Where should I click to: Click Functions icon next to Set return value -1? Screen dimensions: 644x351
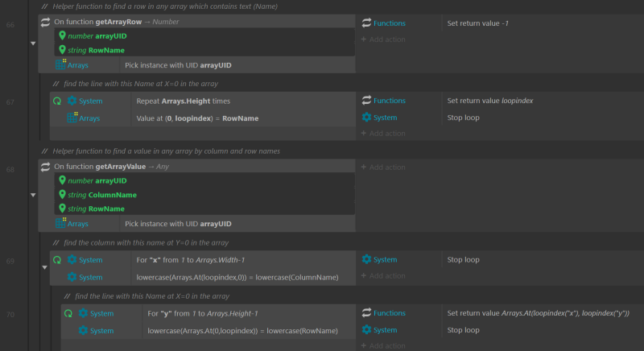pos(366,23)
